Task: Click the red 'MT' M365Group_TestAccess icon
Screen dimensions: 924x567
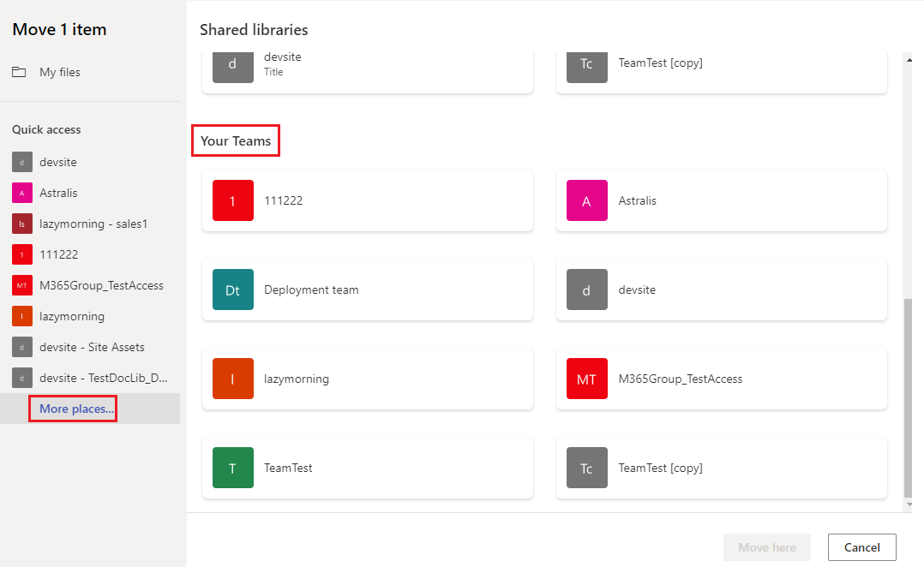Action: [587, 379]
